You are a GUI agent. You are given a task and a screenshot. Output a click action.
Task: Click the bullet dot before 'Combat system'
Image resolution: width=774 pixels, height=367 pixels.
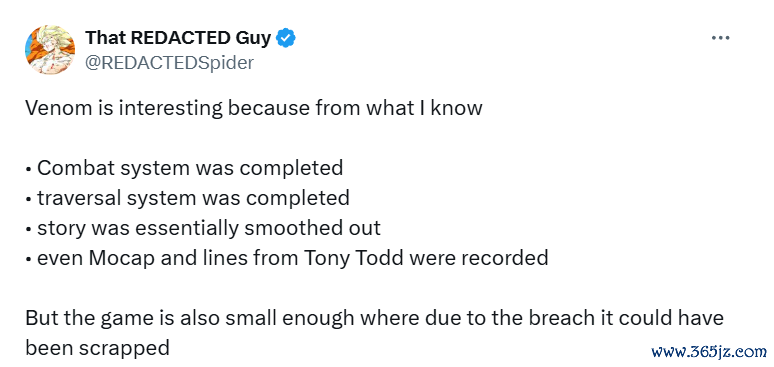(28, 170)
